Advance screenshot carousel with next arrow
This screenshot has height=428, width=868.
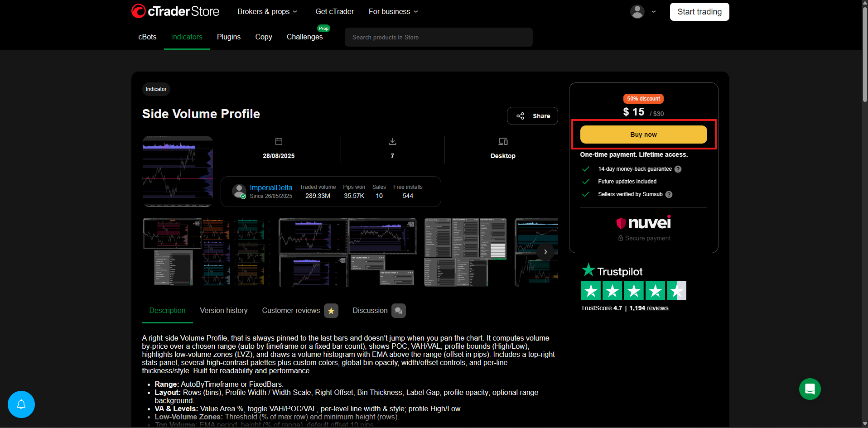(x=545, y=252)
